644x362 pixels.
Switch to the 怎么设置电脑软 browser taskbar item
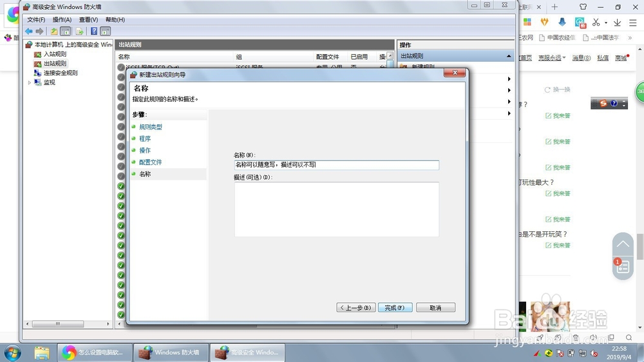95,352
